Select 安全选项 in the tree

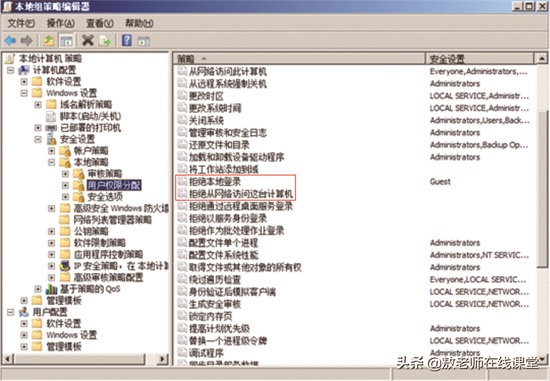point(105,197)
